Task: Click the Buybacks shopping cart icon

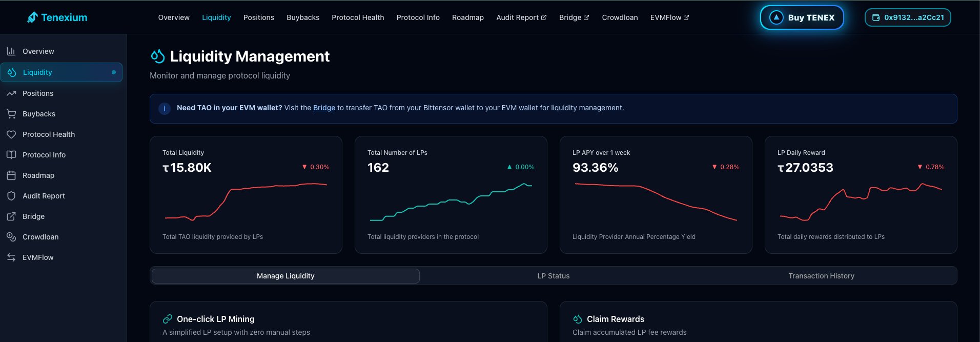Action: (x=11, y=114)
